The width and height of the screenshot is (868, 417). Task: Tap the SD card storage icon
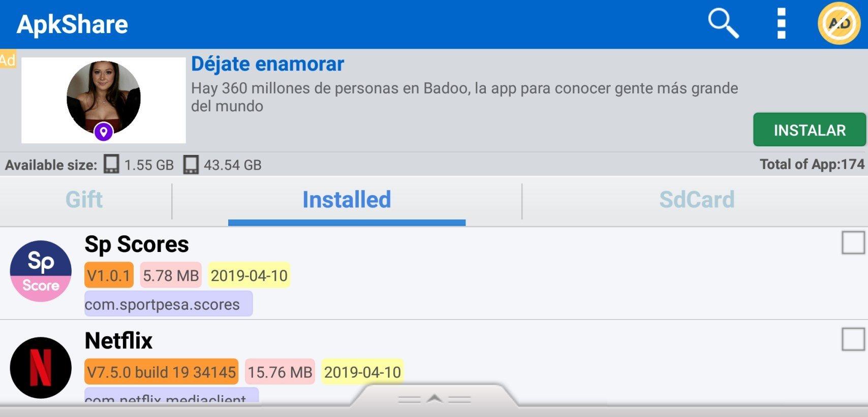click(191, 165)
